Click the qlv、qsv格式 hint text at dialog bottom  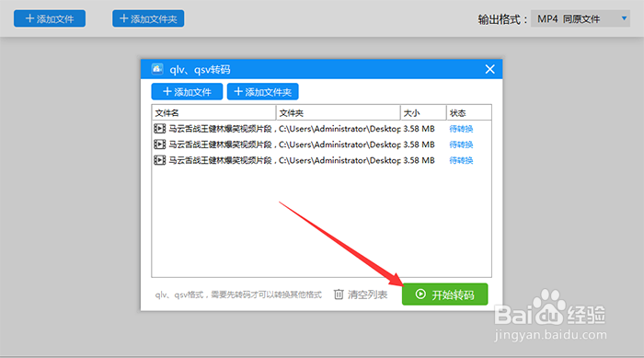(x=238, y=294)
